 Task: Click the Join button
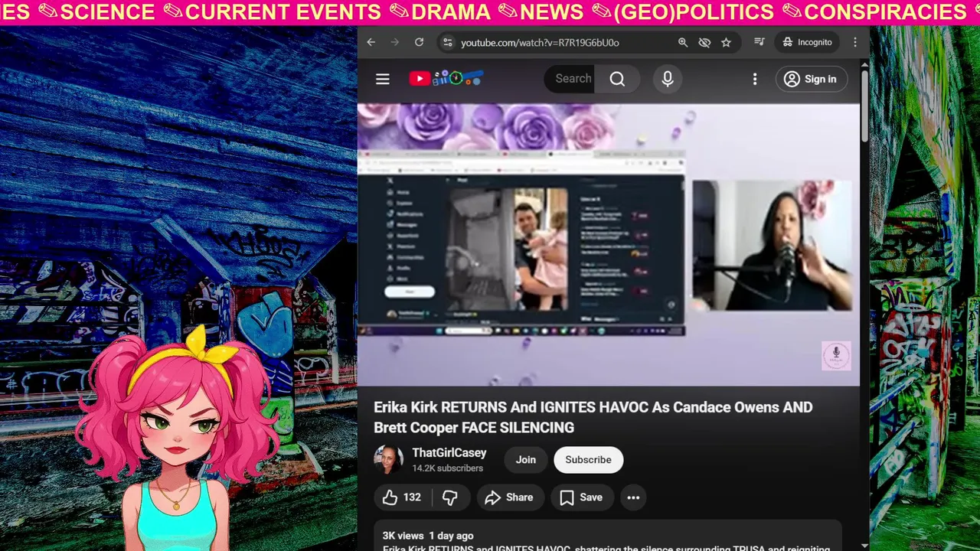pos(525,460)
